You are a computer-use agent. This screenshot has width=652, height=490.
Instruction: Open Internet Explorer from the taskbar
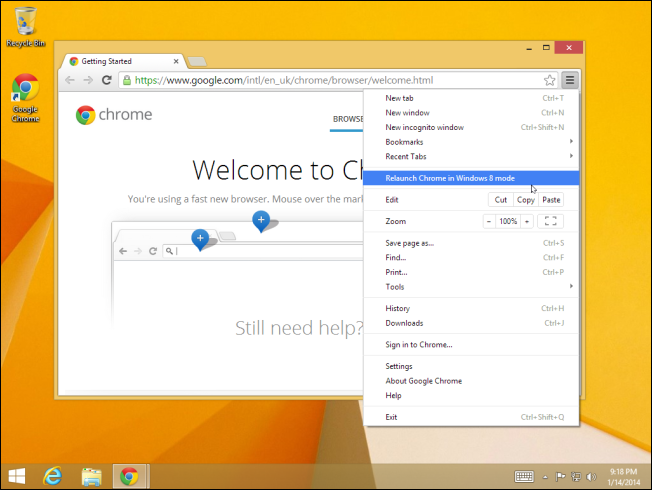[x=52, y=476]
